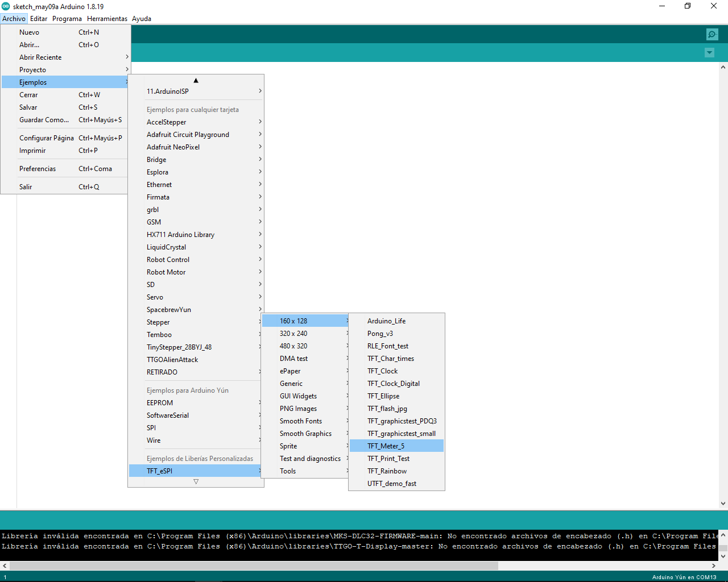This screenshot has height=582, width=728.
Task: Open GSM examples submenu
Action: (196, 222)
